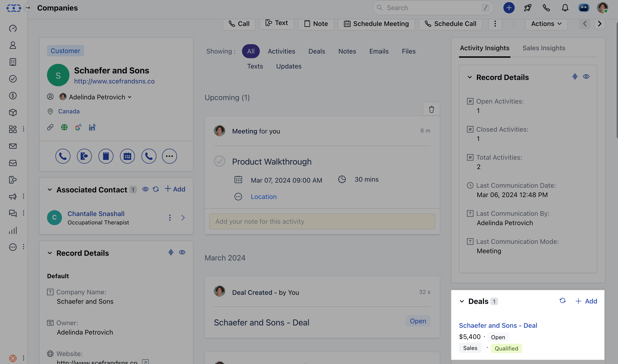Go to next company record arrow
The height and width of the screenshot is (364, 618).
coord(600,24)
